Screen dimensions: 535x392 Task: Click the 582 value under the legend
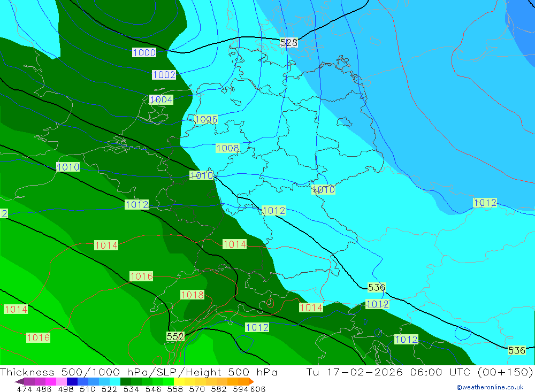[218, 389]
